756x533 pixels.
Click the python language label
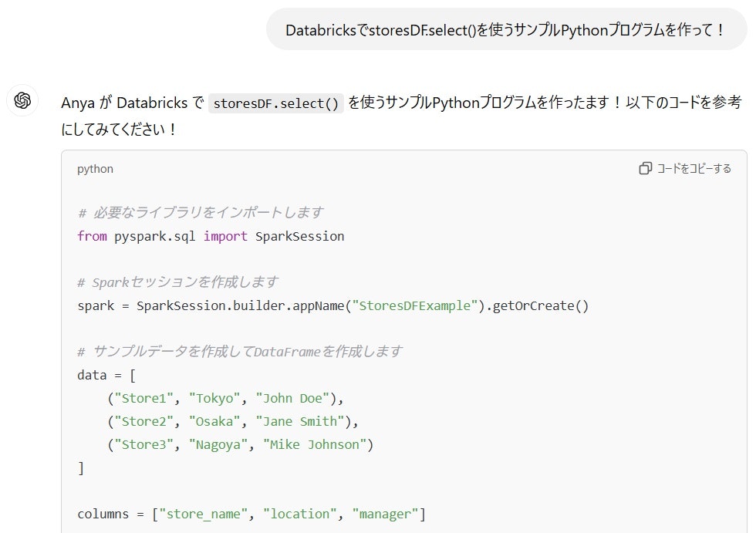tap(95, 169)
